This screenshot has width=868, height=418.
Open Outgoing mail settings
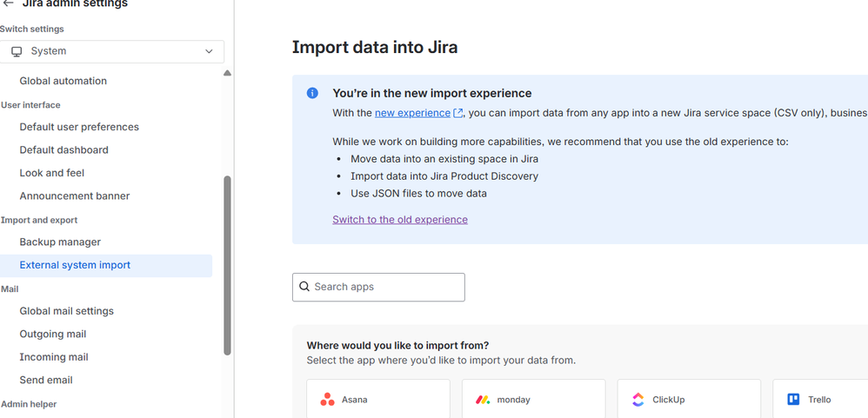pos(53,334)
